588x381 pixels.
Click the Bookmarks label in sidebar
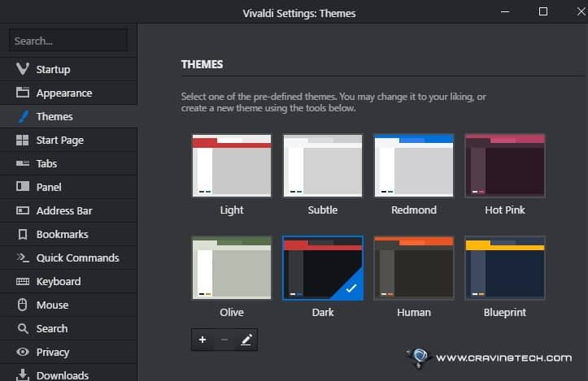tap(63, 234)
